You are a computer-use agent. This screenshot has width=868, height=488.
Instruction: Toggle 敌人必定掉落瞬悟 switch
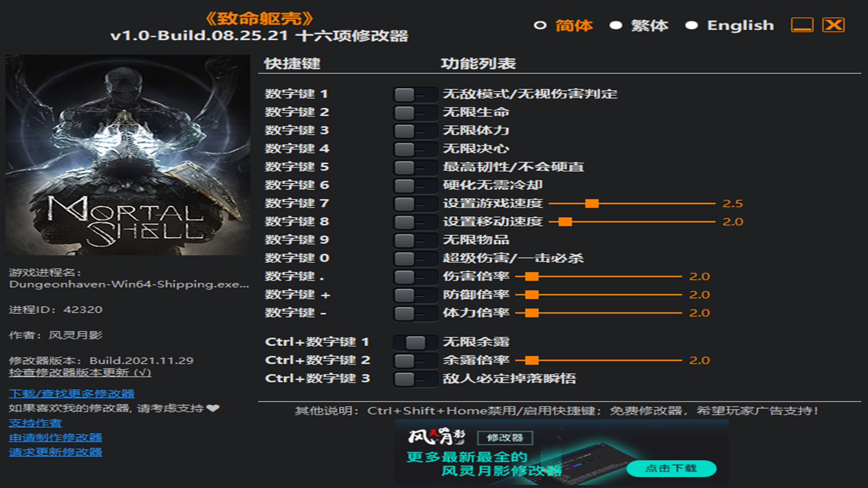(415, 379)
